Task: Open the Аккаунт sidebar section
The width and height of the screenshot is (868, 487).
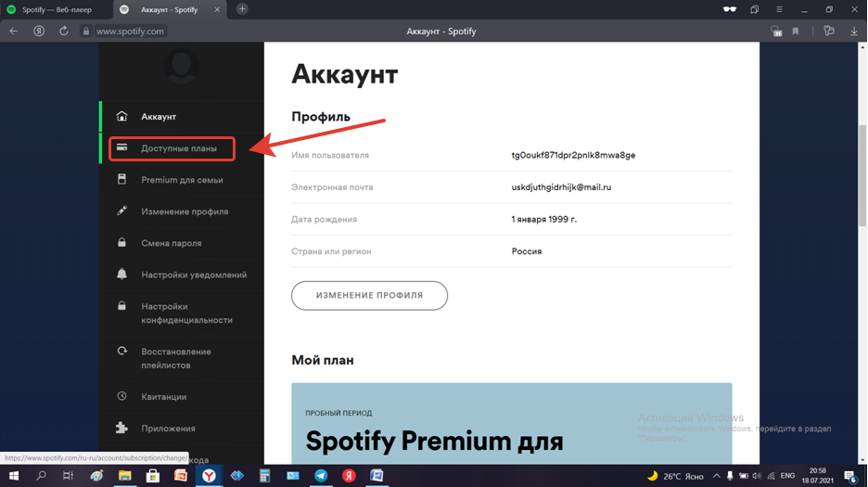Action: point(159,117)
